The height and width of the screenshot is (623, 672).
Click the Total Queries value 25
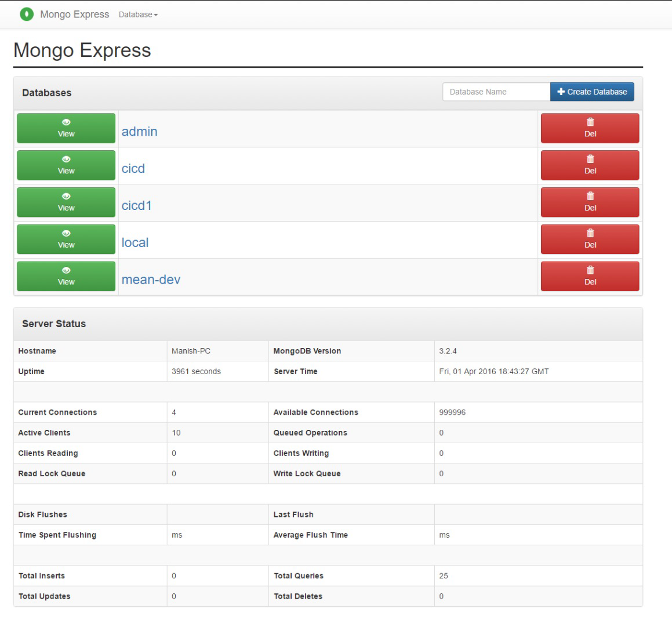444,576
